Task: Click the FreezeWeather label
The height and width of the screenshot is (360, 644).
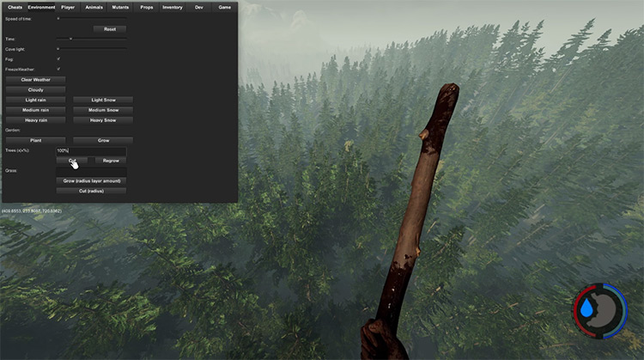Action: click(x=20, y=70)
